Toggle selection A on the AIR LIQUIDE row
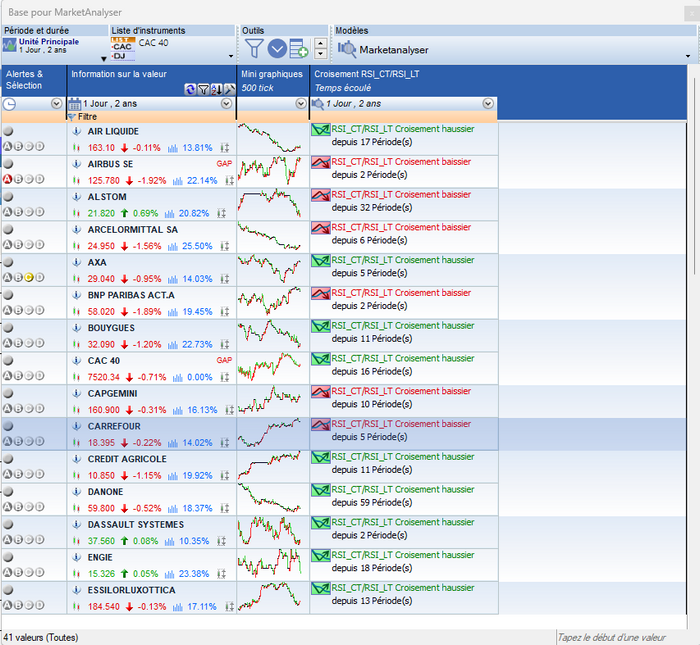 pos(8,146)
